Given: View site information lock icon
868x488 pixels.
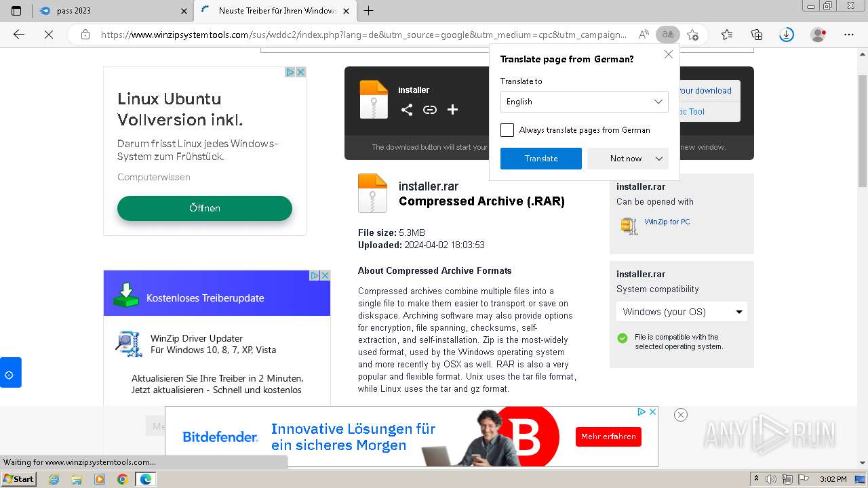Looking at the screenshot, I should (x=85, y=35).
